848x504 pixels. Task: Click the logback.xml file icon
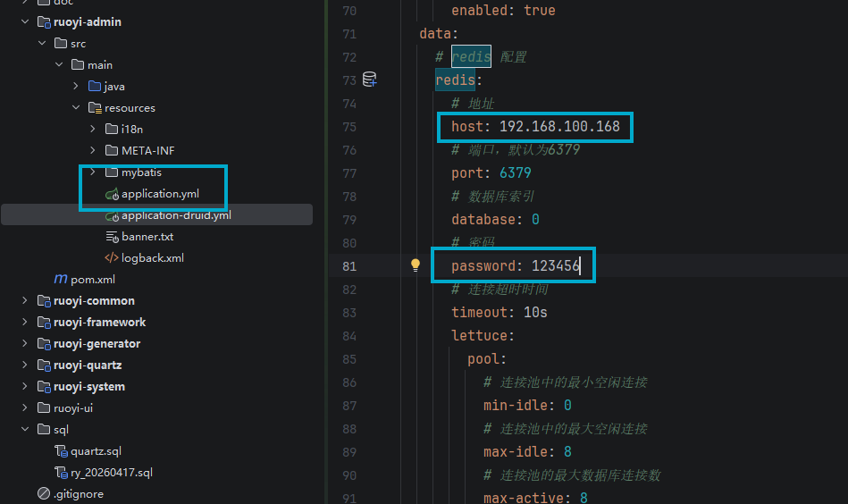[x=112, y=258]
